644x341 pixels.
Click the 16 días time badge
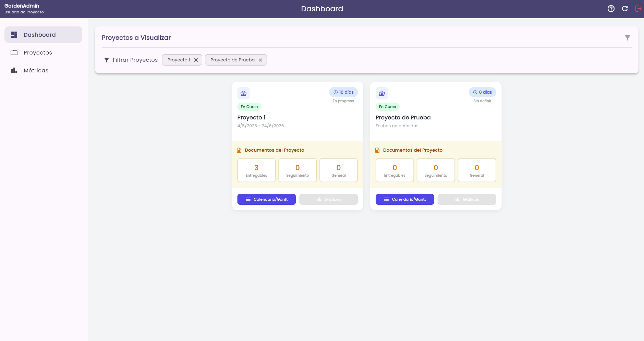coord(343,92)
